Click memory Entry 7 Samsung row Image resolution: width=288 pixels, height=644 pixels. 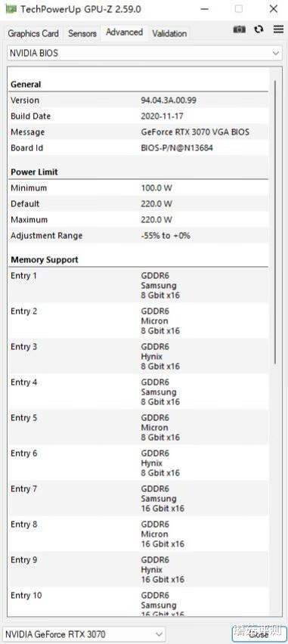point(138,499)
